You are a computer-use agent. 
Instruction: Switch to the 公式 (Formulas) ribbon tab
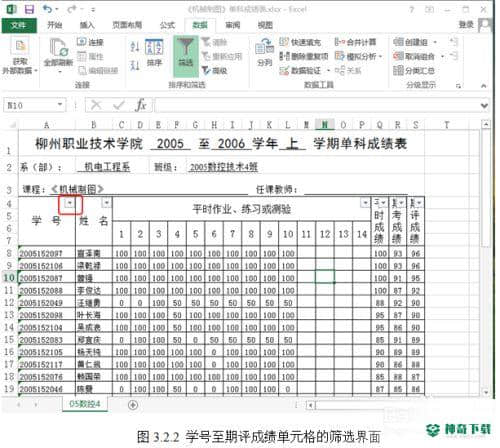pyautogui.click(x=167, y=25)
